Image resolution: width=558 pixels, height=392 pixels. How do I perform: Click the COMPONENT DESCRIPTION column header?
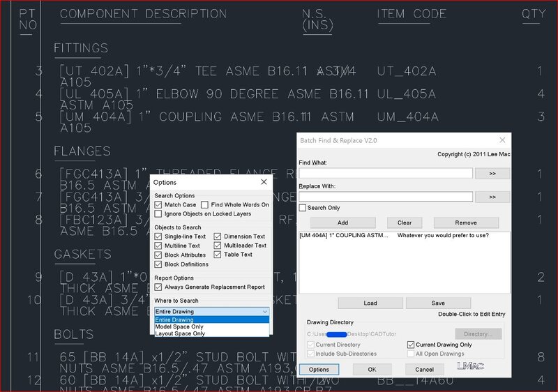pyautogui.click(x=143, y=14)
